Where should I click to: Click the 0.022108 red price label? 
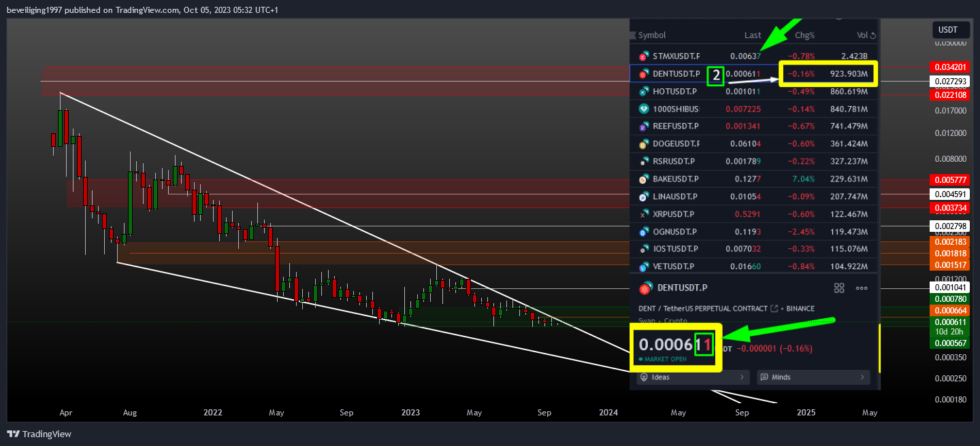tap(949, 95)
